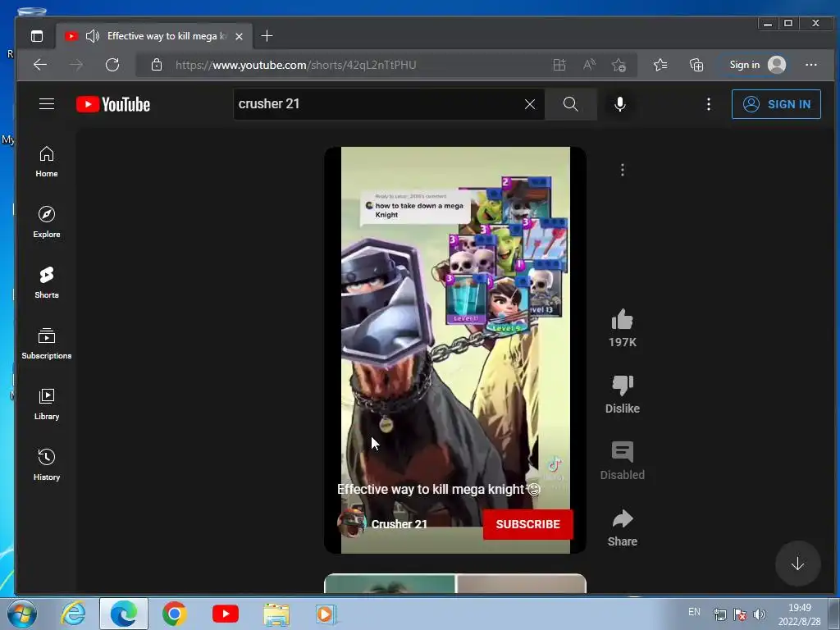
Task: Add this page to favorites
Action: tap(619, 65)
